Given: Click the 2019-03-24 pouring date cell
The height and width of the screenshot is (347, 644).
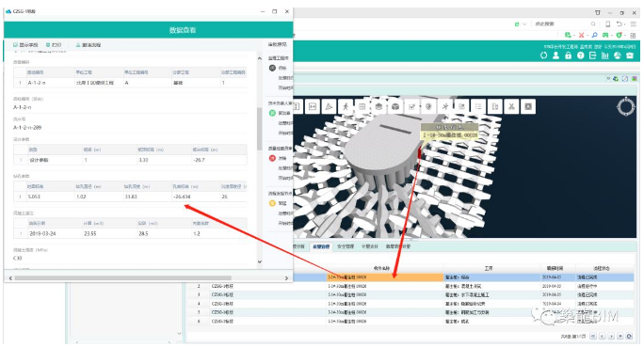Looking at the screenshot, I should pyautogui.click(x=55, y=234).
